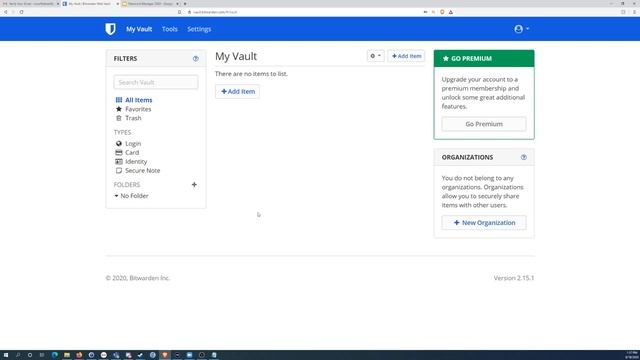Click the Brave shields icon in address bar

(x=442, y=12)
